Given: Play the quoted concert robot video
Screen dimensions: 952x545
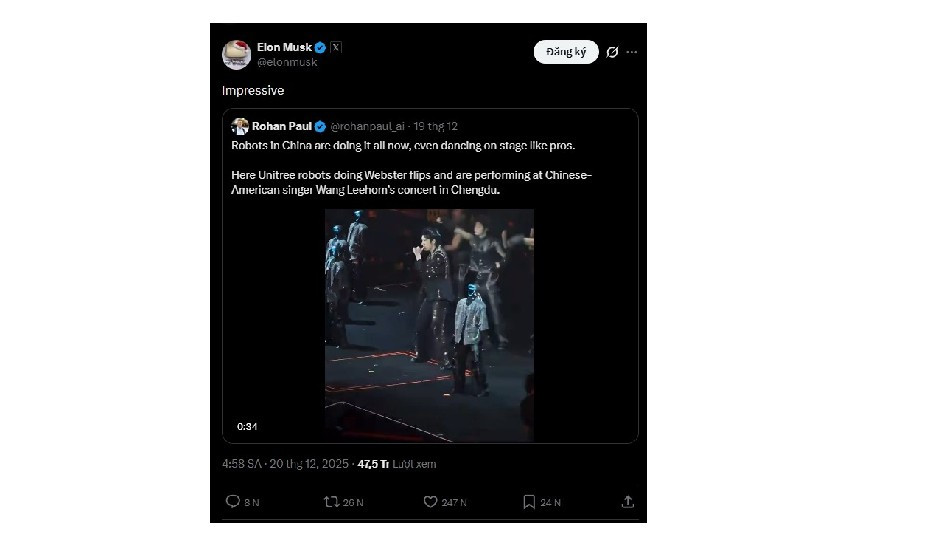Looking at the screenshot, I should (x=429, y=325).
